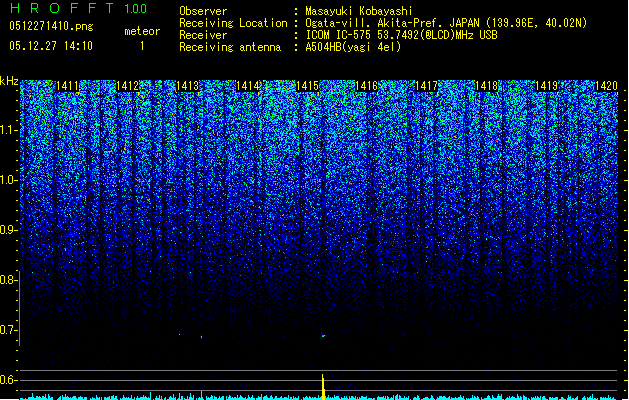Viewport: 629px width, 400px height.
Task: Select the A504HB(yagi 4el) antenna text
Action: tap(353, 47)
